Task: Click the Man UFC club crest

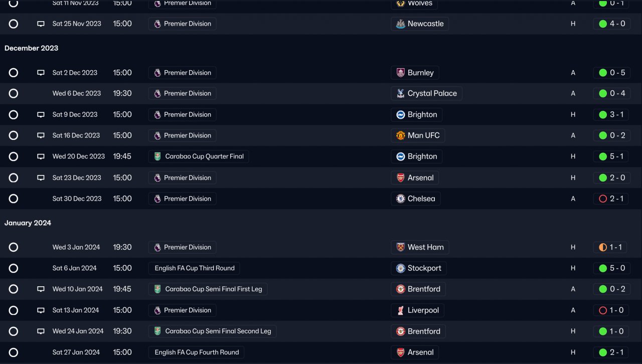Action: (x=400, y=135)
